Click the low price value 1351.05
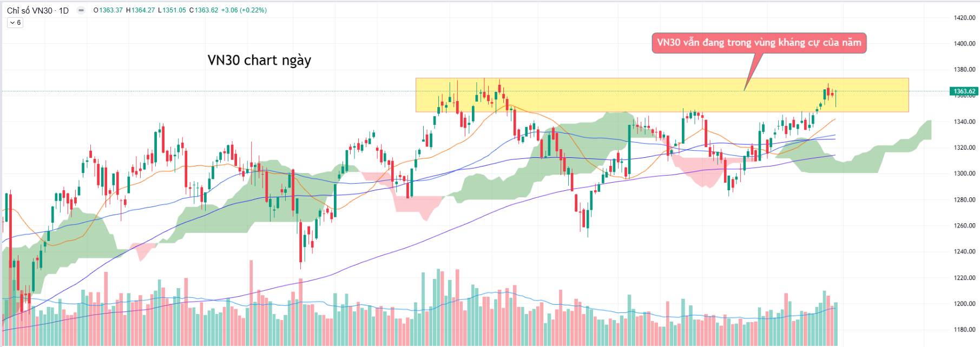Image resolution: width=980 pixels, height=347 pixels. tap(174, 10)
